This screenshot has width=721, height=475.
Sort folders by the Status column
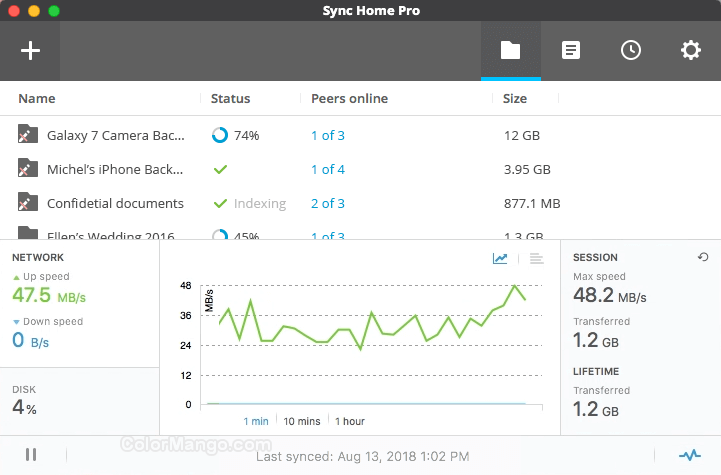pos(230,99)
